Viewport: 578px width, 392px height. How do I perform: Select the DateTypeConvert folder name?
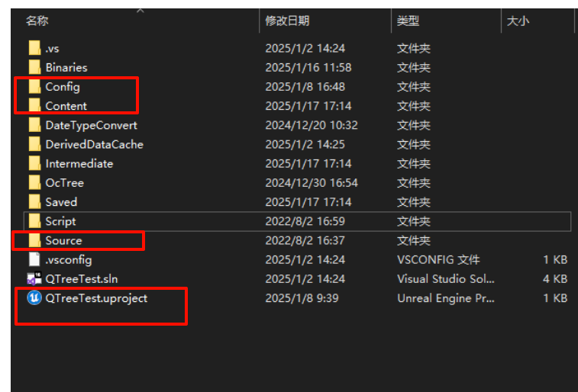(x=91, y=125)
